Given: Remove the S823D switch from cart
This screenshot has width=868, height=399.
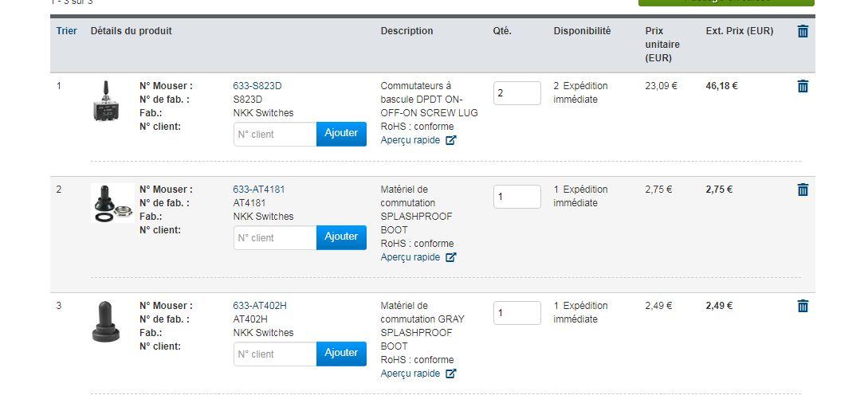Looking at the screenshot, I should click(803, 86).
